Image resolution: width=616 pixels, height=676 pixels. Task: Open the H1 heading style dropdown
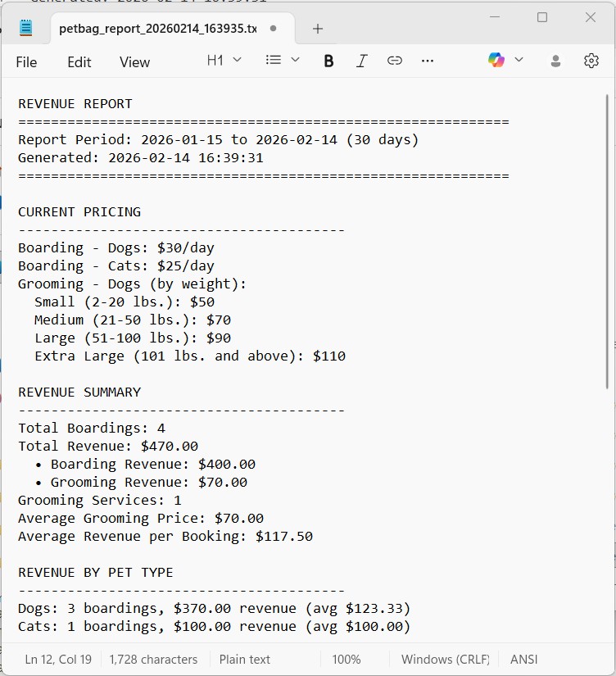[x=223, y=61]
